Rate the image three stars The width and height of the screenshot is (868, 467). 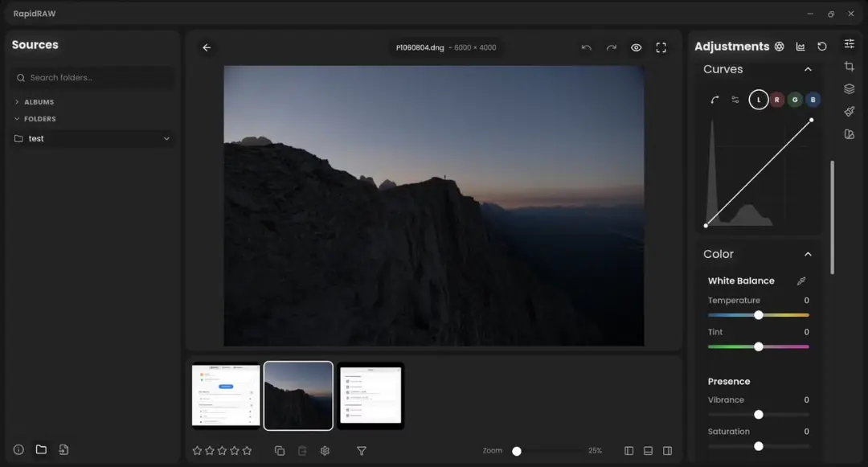(x=222, y=451)
